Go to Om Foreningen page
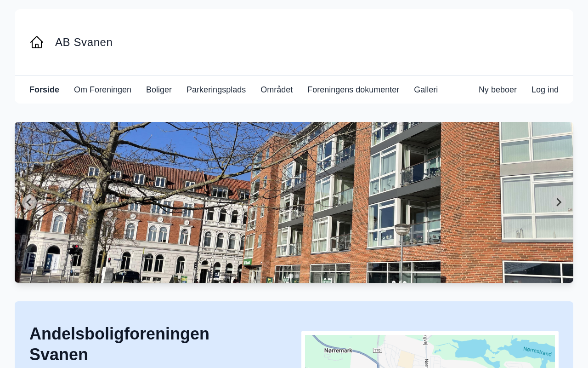This screenshot has height=368, width=588. click(102, 90)
